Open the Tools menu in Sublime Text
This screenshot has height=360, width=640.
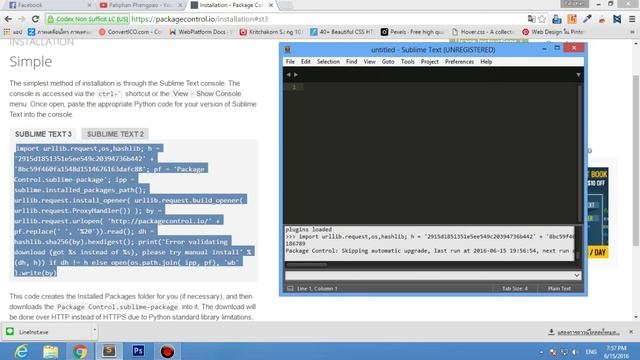coord(407,62)
